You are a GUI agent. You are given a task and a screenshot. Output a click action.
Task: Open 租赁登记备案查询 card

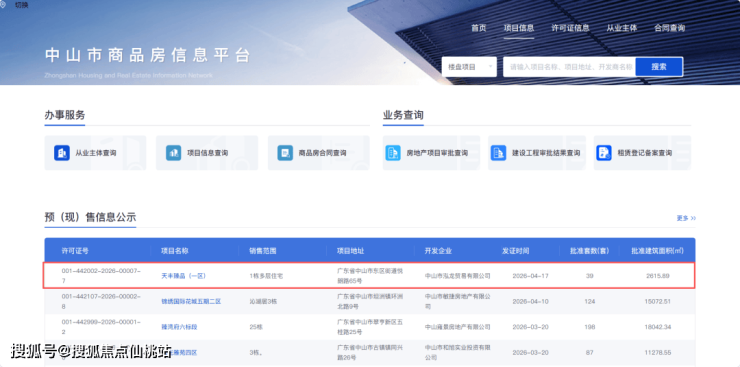[x=642, y=153]
